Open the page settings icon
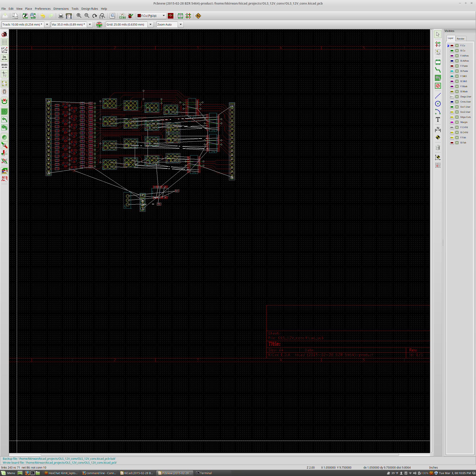 (15, 16)
